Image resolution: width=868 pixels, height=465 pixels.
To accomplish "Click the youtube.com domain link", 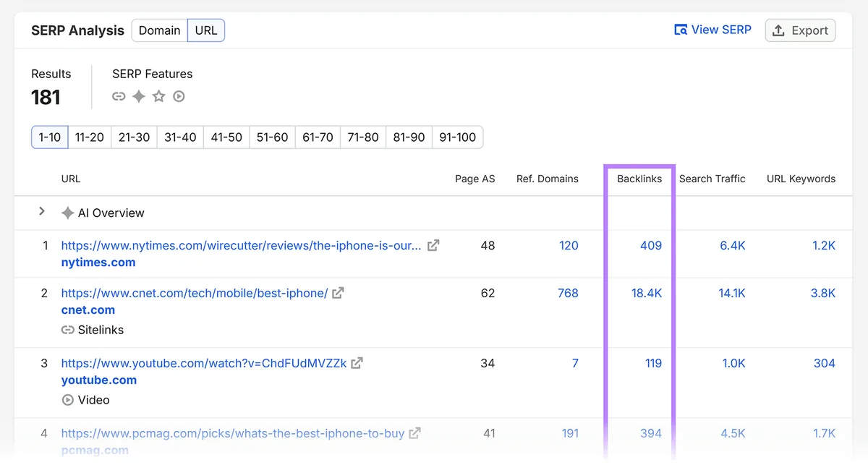I will (x=99, y=380).
